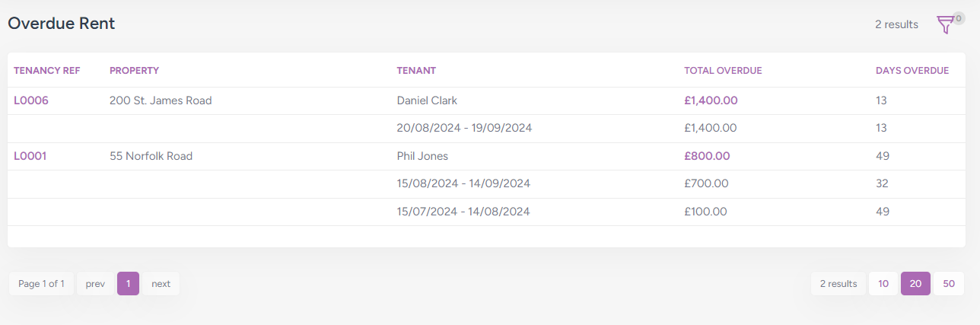This screenshot has width=980, height=325.
Task: Click the £800.00 total overdue amount
Action: coord(707,156)
